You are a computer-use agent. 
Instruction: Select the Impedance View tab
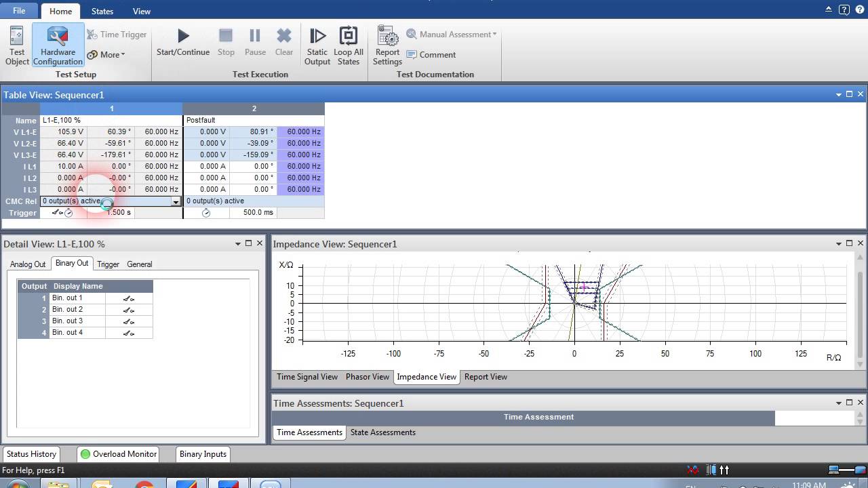[427, 377]
